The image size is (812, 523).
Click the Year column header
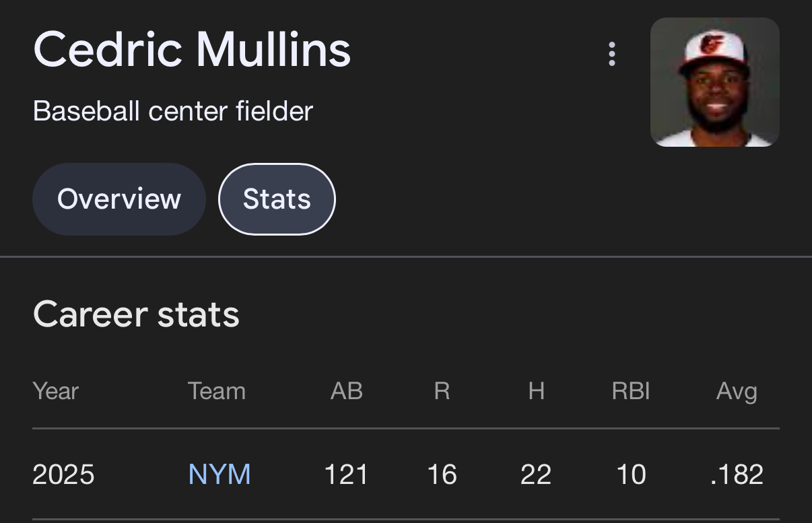pos(56,391)
